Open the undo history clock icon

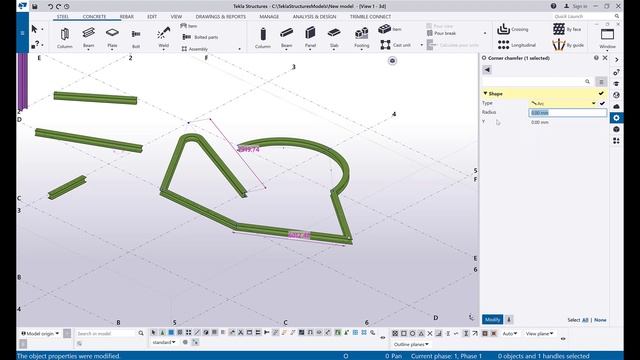point(67,6)
